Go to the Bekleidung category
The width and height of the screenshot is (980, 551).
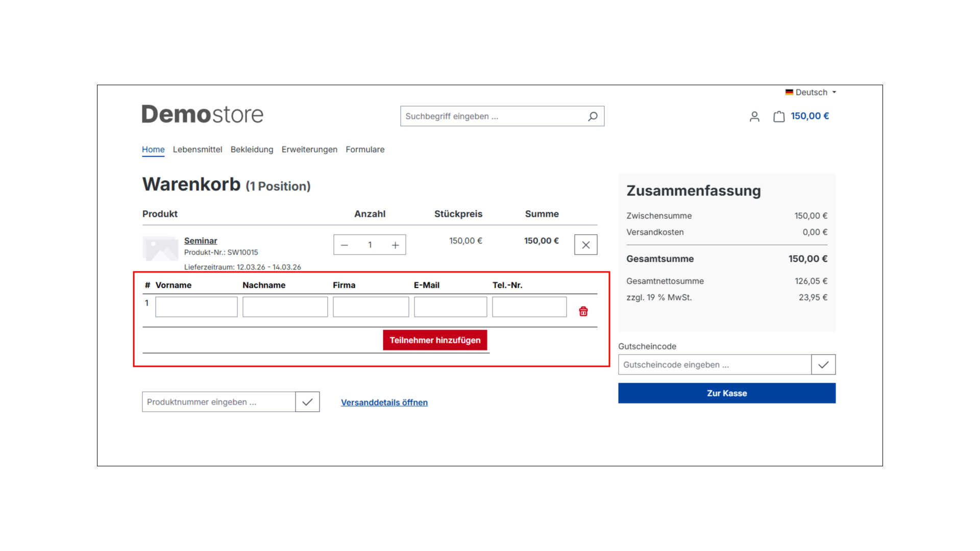pyautogui.click(x=252, y=149)
